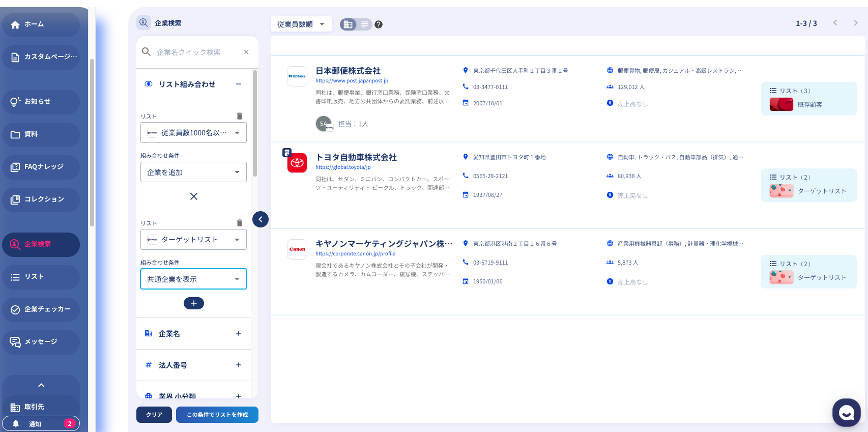Toggle the card/list view switch
The image size is (868, 432).
click(x=356, y=24)
